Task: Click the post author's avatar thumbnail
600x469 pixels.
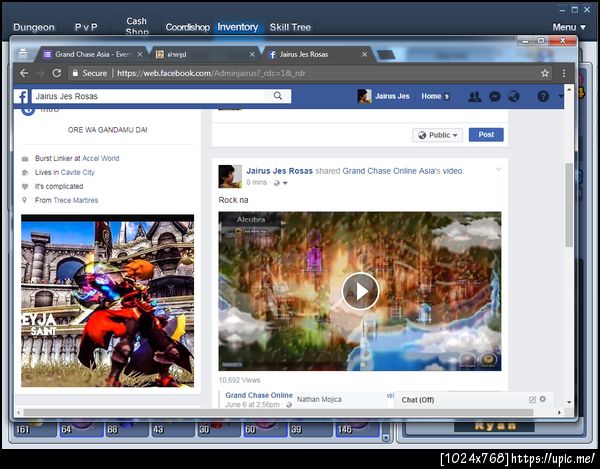Action: [x=230, y=176]
